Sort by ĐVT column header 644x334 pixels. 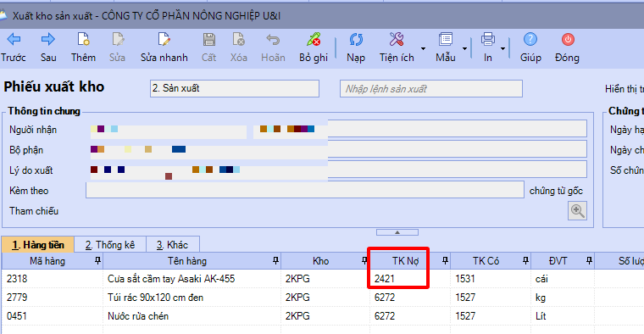pyautogui.click(x=558, y=261)
